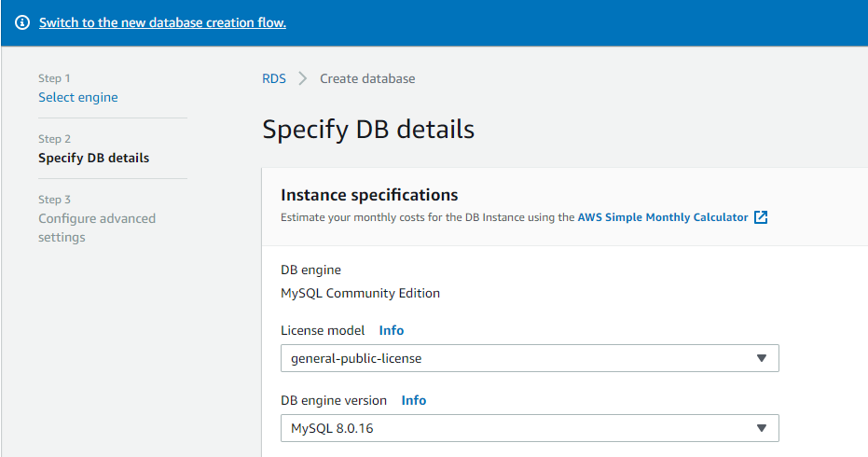Open AWS Simple Monthly Calculator link
The height and width of the screenshot is (457, 868).
663,217
